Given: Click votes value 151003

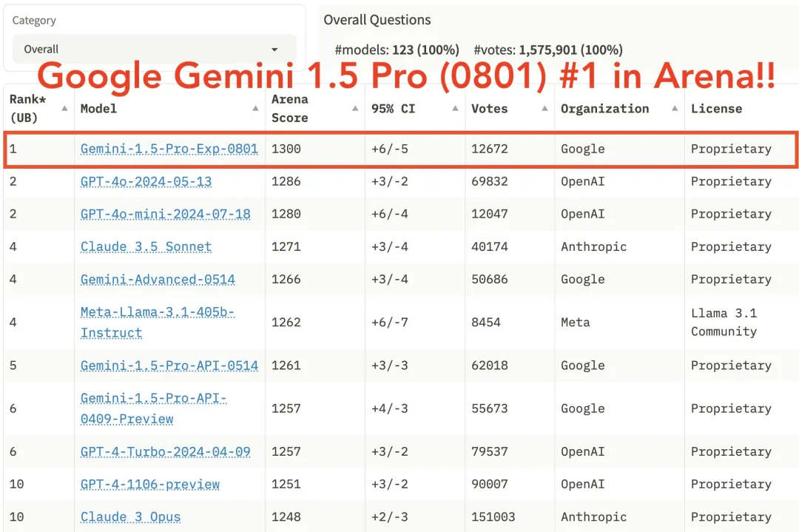Looking at the screenshot, I should [x=493, y=516].
